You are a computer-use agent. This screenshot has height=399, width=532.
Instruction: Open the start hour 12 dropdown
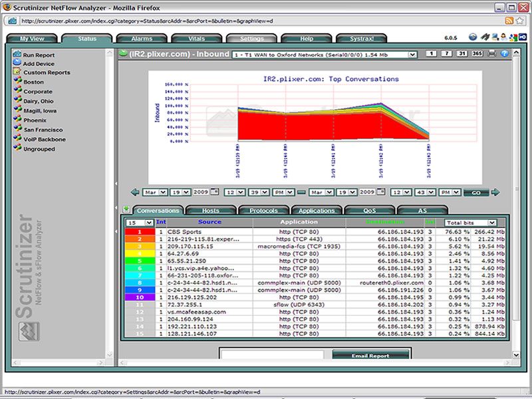point(235,192)
